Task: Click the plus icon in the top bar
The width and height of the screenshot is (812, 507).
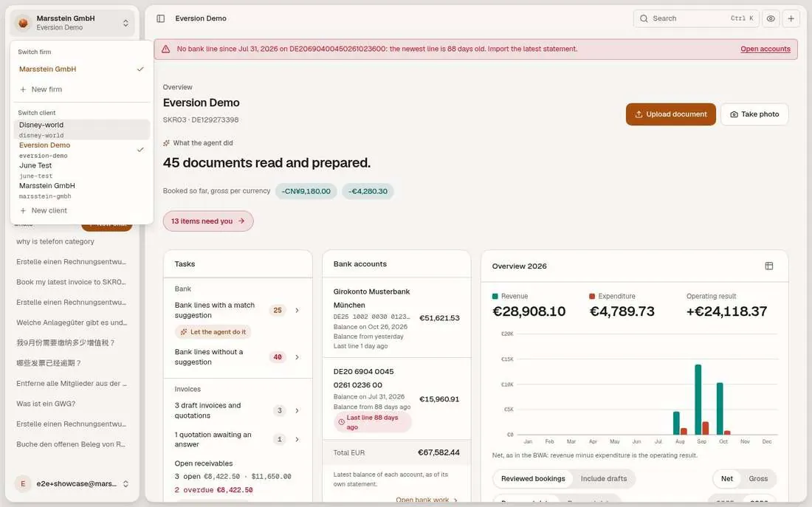Action: coord(791,18)
